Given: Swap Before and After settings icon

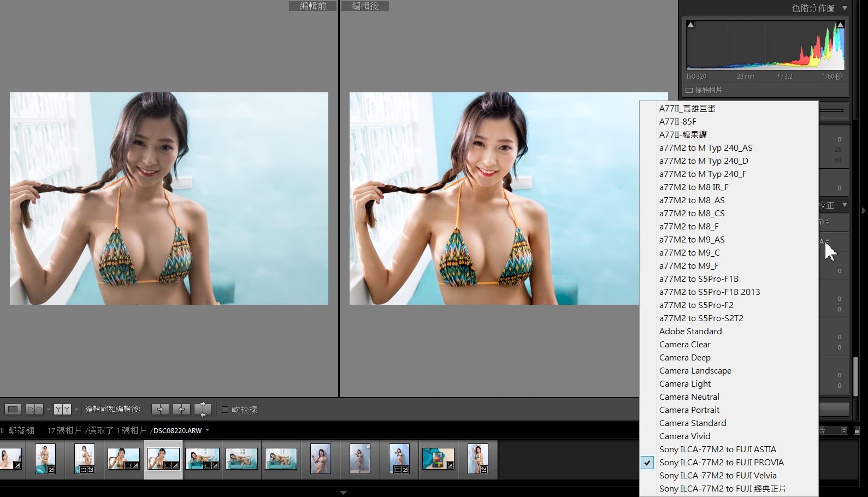Looking at the screenshot, I should click(203, 409).
